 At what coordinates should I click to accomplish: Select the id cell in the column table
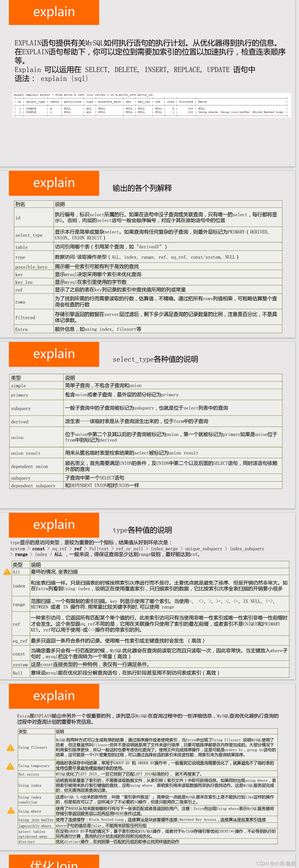(x=34, y=217)
